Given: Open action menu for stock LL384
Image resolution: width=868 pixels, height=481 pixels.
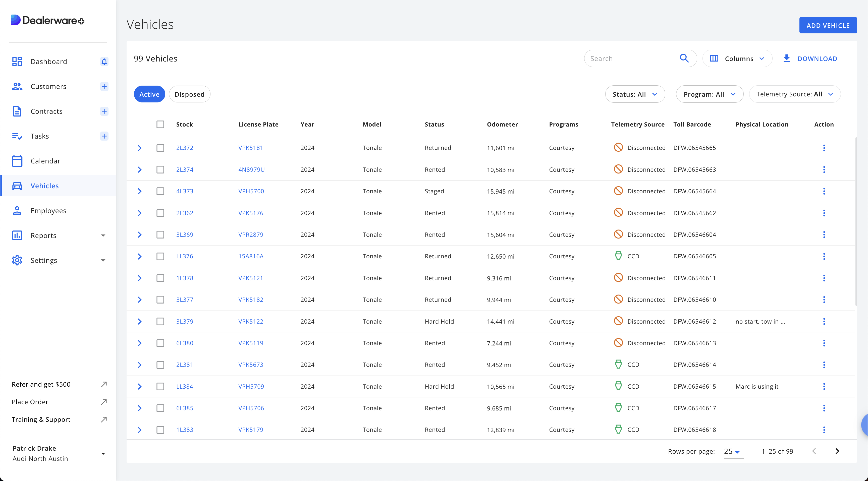Looking at the screenshot, I should coord(824,387).
